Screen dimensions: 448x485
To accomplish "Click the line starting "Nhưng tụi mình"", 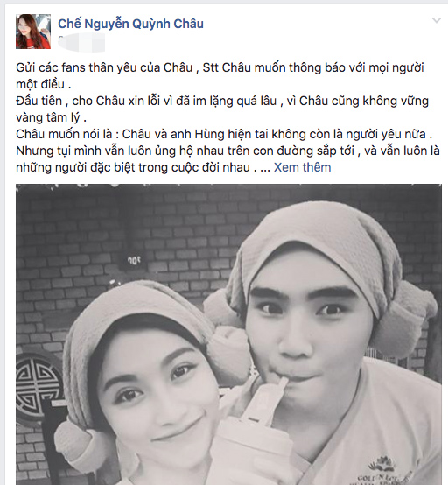I will coord(227,151).
